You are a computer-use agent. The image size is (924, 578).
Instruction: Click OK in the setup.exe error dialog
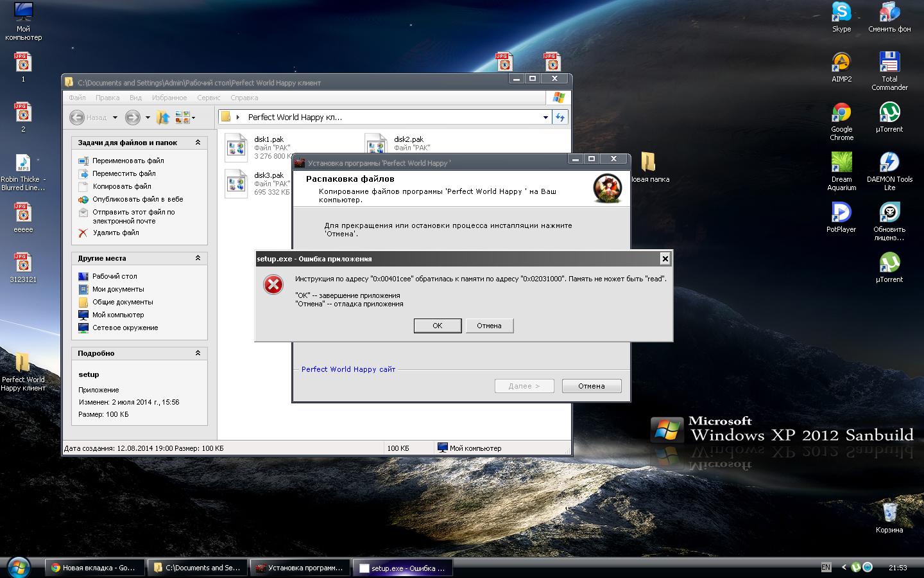click(x=437, y=326)
